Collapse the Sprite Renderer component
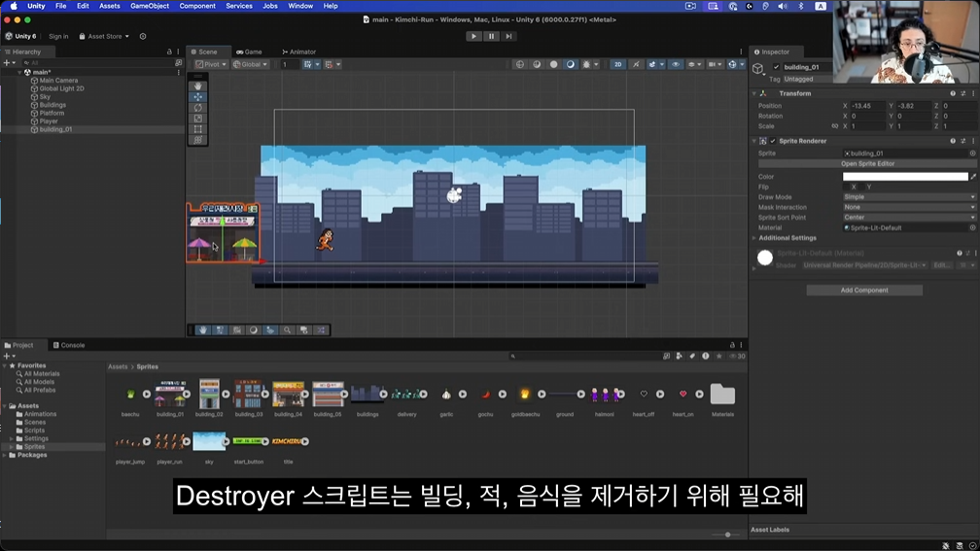 (x=753, y=141)
